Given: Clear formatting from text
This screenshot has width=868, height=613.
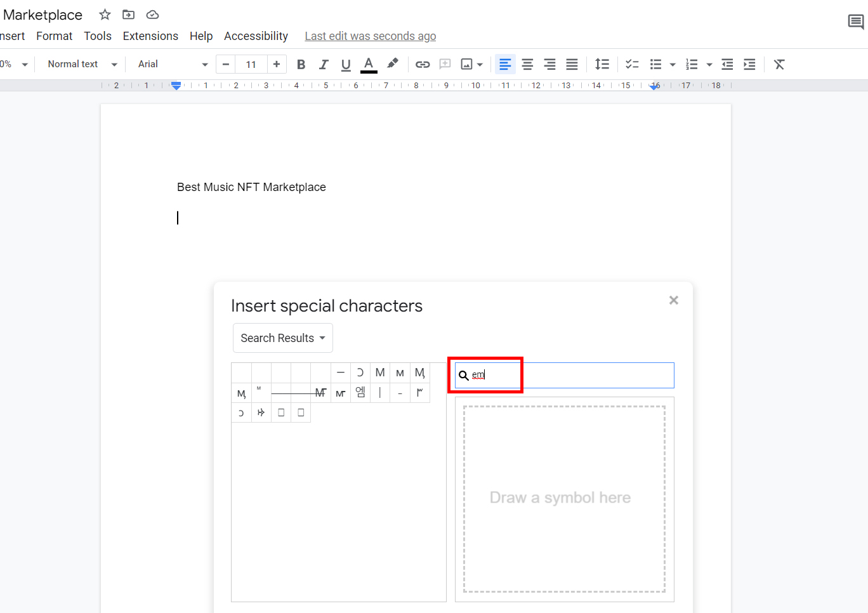Looking at the screenshot, I should pyautogui.click(x=779, y=64).
